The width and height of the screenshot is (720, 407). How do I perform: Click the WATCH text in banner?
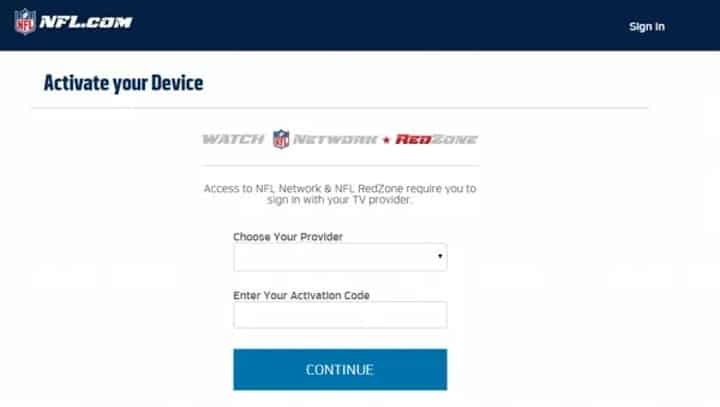233,139
